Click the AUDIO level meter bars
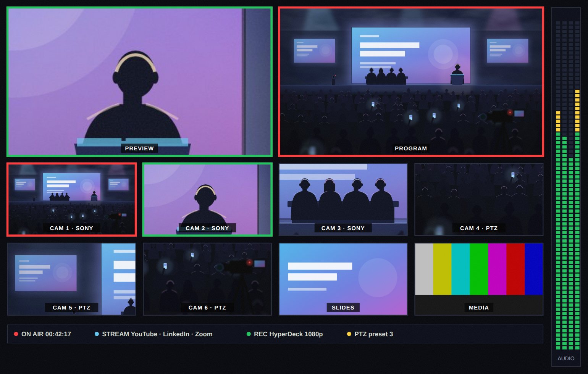The height and width of the screenshot is (374, 588). click(567, 185)
